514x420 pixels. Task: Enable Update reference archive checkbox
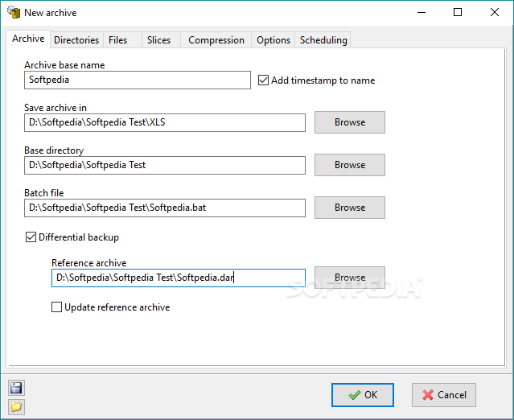tap(56, 307)
